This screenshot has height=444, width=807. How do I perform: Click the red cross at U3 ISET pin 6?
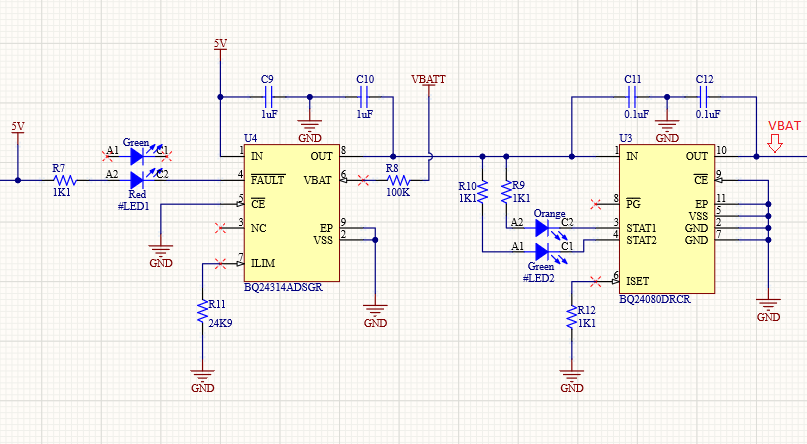tap(595, 281)
